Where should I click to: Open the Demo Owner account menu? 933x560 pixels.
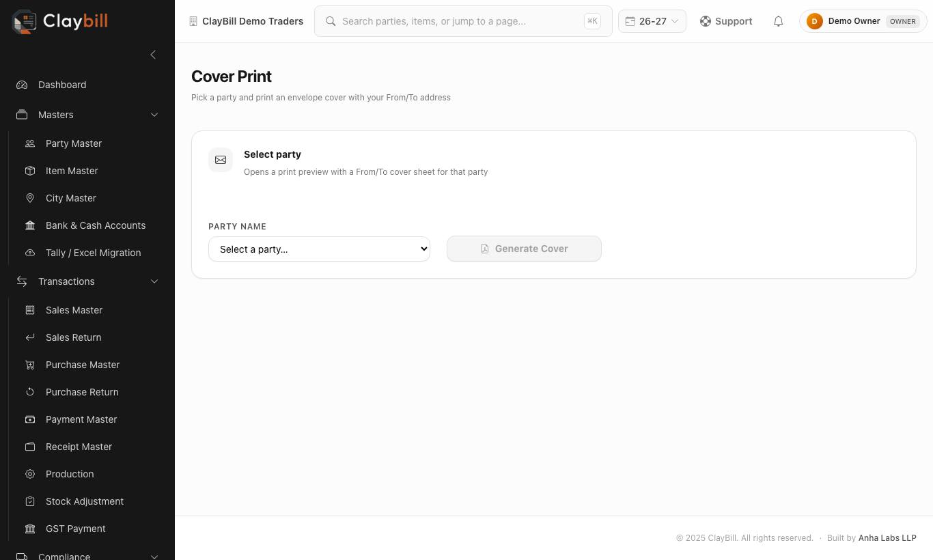pyautogui.click(x=863, y=21)
